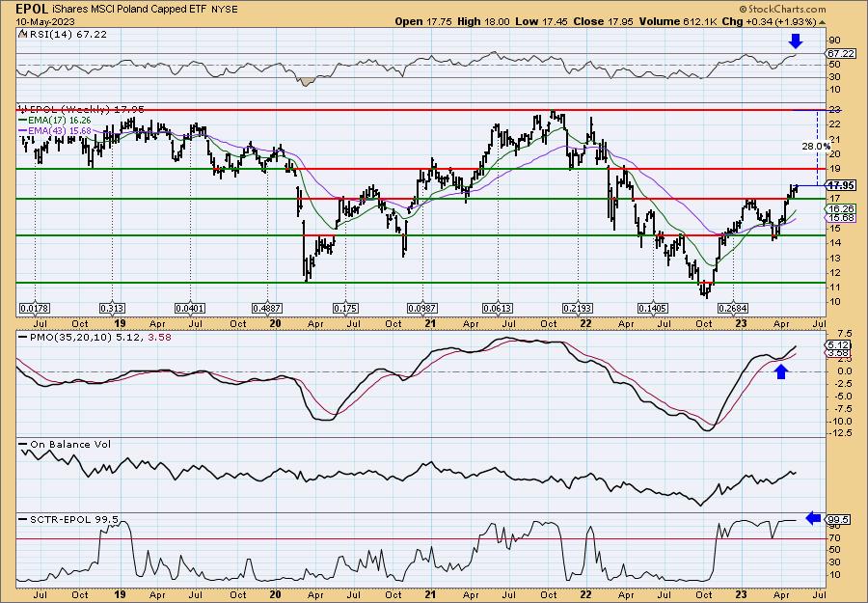
Task: Click the green EMA(17) line swatch in legend
Action: click(21, 120)
